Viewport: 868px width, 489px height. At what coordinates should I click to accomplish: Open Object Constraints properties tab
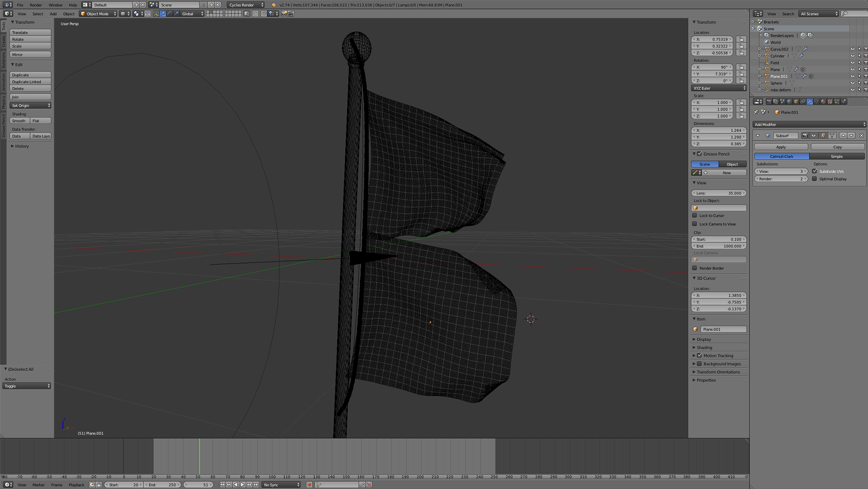803,102
